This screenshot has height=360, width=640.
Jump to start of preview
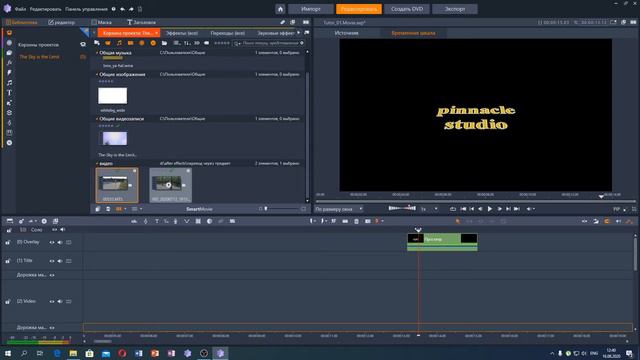pyautogui.click(x=463, y=209)
